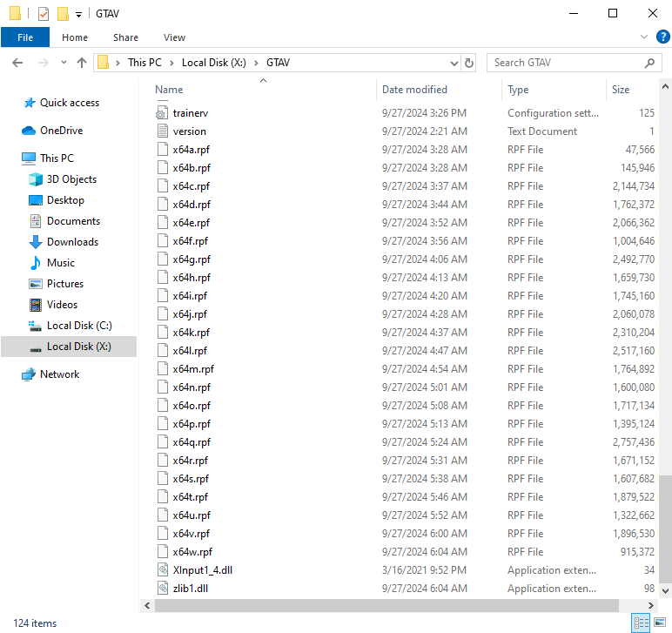Select This PC in the navigation pane

click(56, 158)
